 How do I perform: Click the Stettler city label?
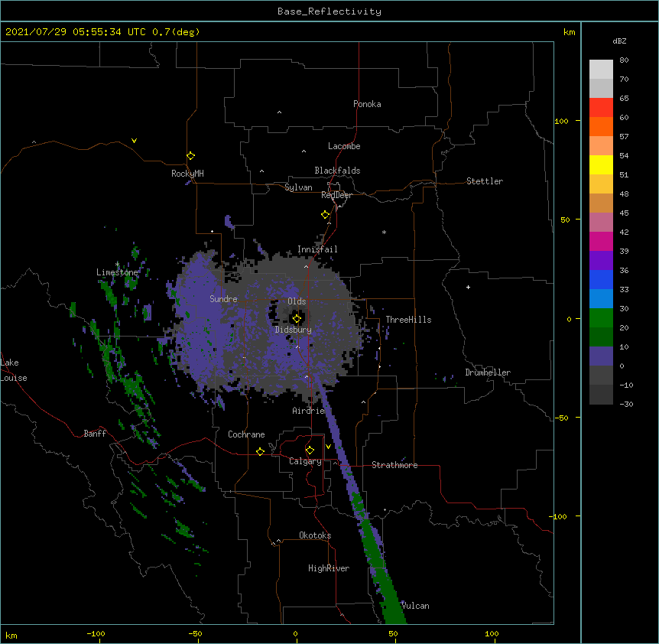pos(485,181)
